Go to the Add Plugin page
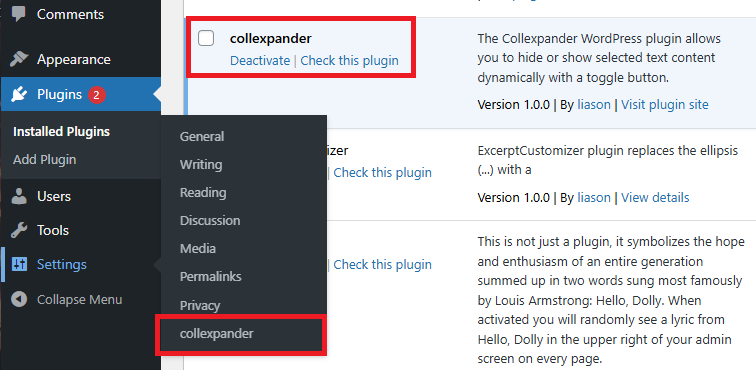756x370 pixels. pyautogui.click(x=44, y=160)
